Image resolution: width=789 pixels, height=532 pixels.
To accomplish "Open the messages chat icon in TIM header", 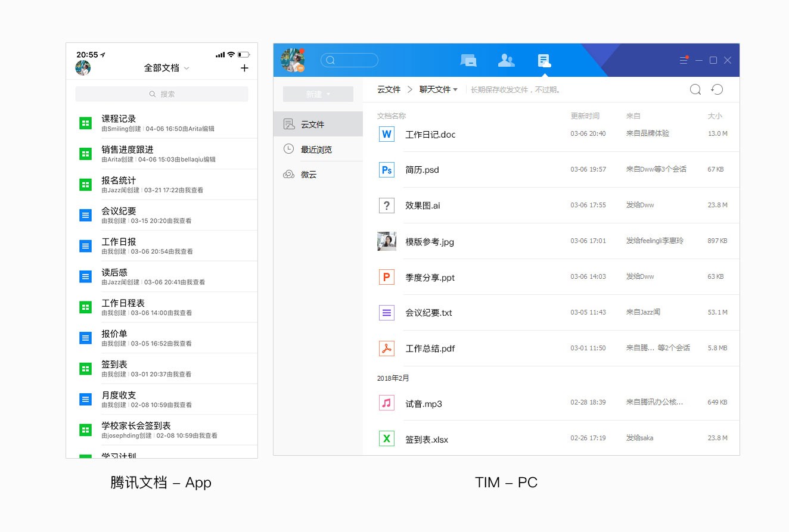I will point(468,60).
